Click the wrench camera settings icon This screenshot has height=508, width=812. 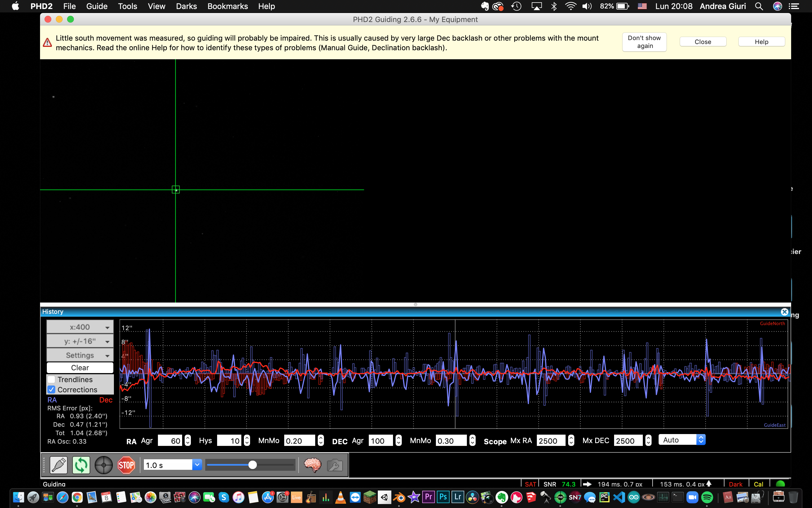tap(335, 465)
